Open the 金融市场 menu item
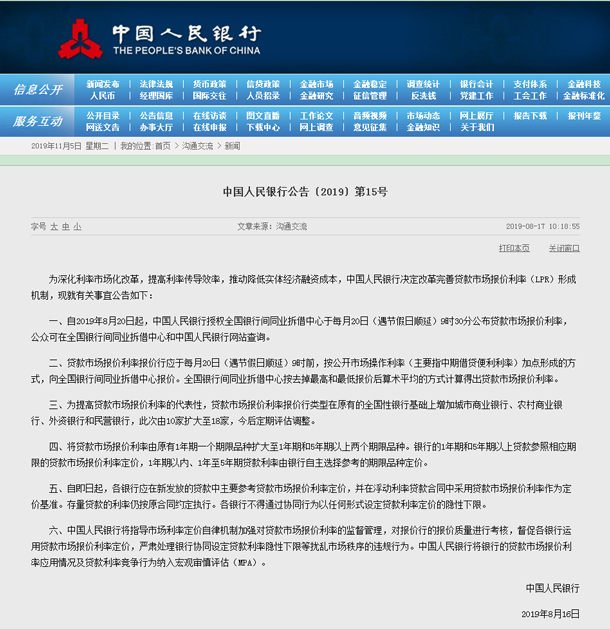The height and width of the screenshot is (629, 610). 316,84
